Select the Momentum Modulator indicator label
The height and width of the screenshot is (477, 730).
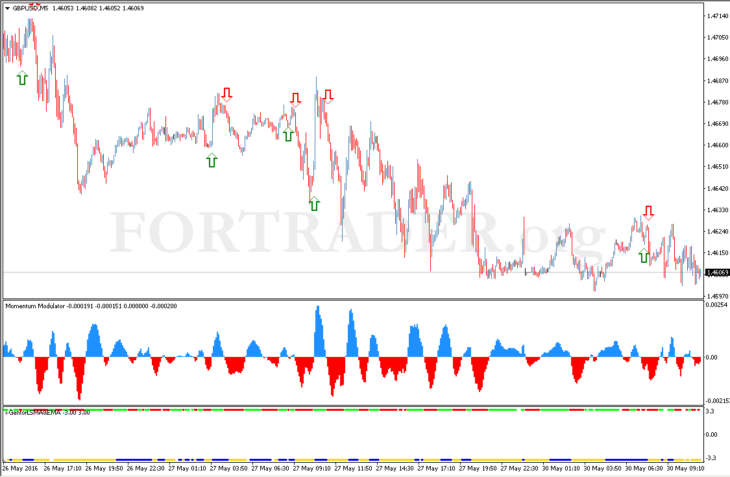[x=35, y=306]
